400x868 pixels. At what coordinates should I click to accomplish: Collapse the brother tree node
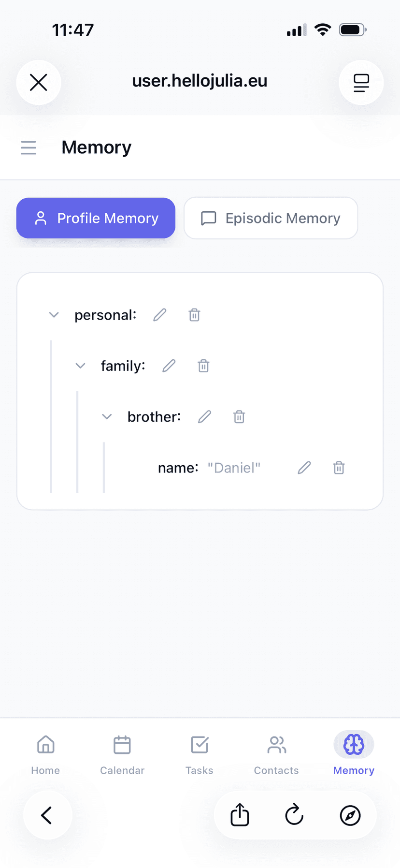[x=106, y=416]
